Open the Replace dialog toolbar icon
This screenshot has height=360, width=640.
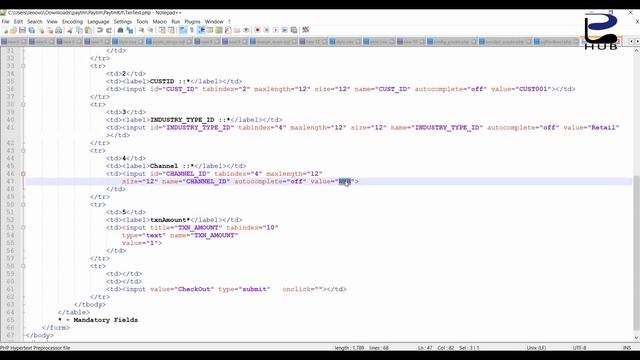(130, 30)
